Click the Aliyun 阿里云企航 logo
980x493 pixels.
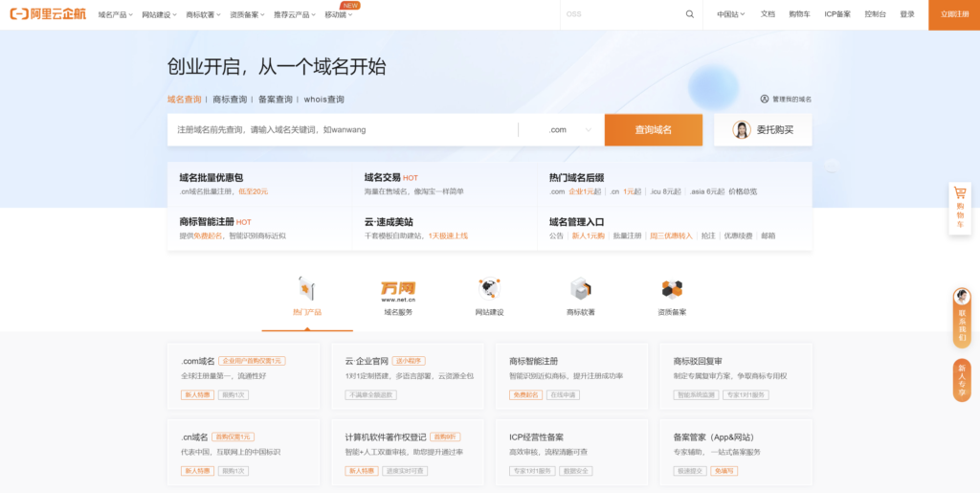pyautogui.click(x=48, y=14)
